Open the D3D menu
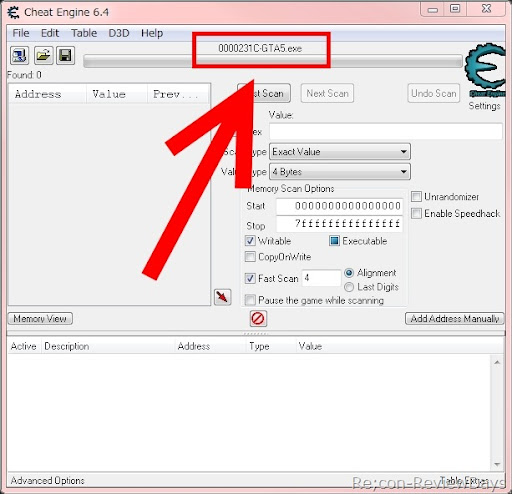This screenshot has width=512, height=494. coord(119,33)
